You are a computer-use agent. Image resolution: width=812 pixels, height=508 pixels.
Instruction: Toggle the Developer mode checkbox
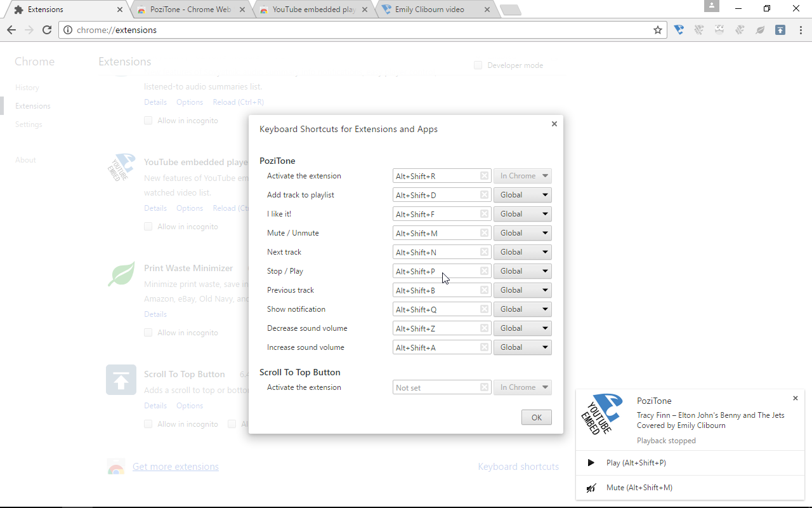coord(478,65)
